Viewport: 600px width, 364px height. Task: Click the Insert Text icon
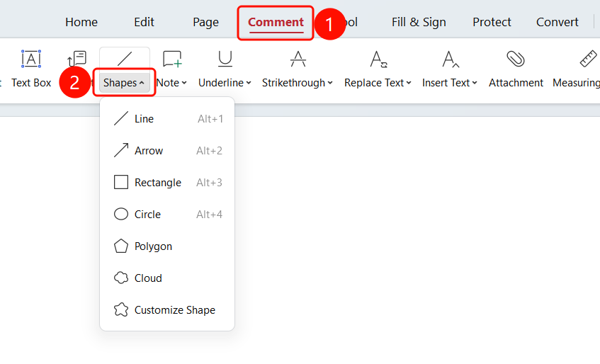450,59
